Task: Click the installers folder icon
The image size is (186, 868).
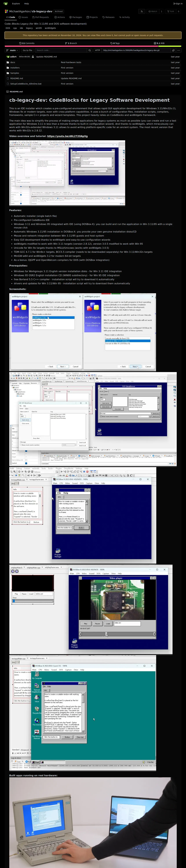Action: tap(8, 68)
